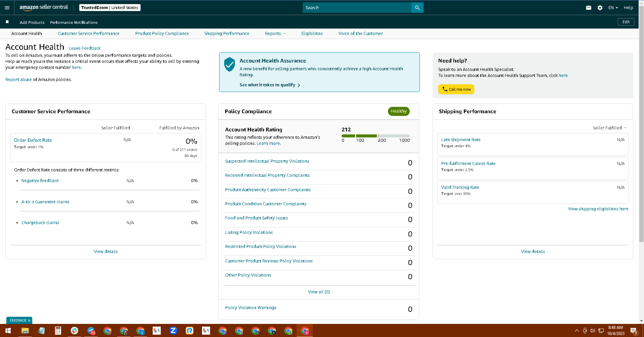
Task: Click the Add Products shortcut
Action: (x=32, y=23)
